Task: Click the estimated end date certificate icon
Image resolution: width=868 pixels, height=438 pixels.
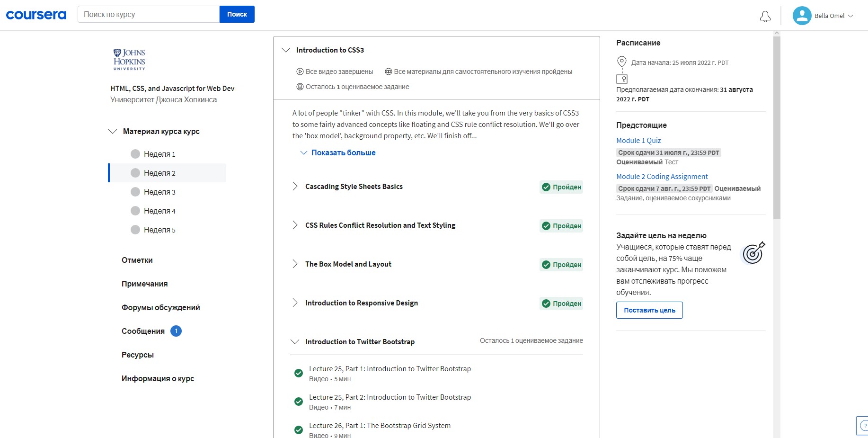Action: point(622,79)
